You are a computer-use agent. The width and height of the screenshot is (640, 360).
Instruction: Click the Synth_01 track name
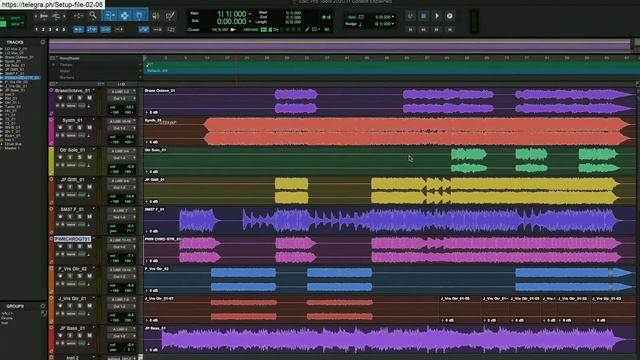[x=72, y=120]
